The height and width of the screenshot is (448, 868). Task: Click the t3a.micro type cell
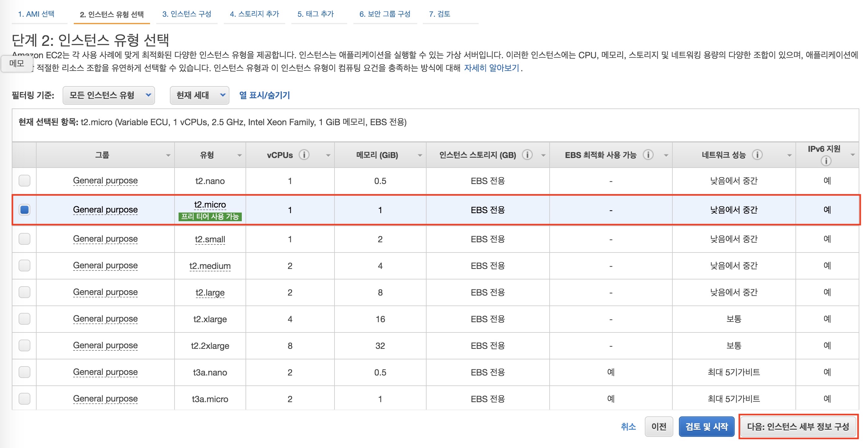pos(210,399)
